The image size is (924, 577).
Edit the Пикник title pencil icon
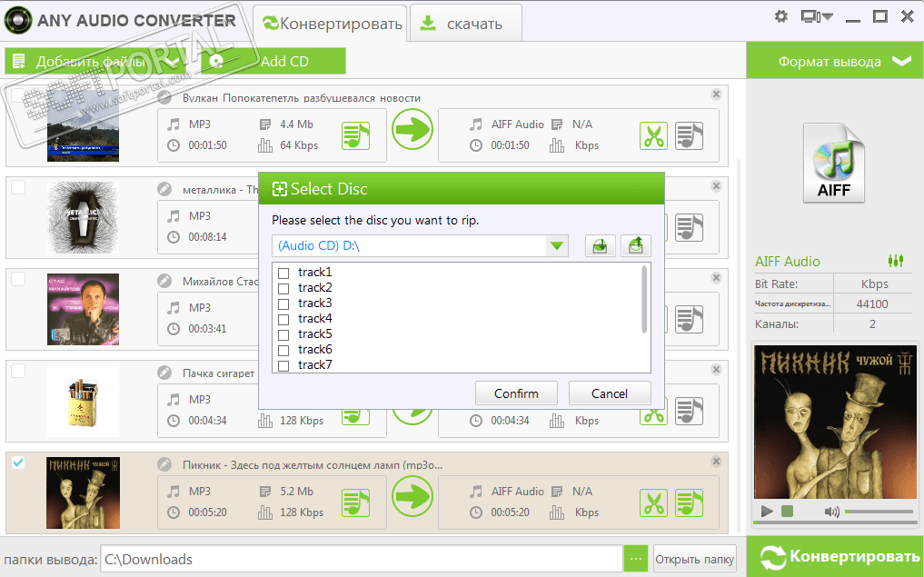pyautogui.click(x=164, y=465)
